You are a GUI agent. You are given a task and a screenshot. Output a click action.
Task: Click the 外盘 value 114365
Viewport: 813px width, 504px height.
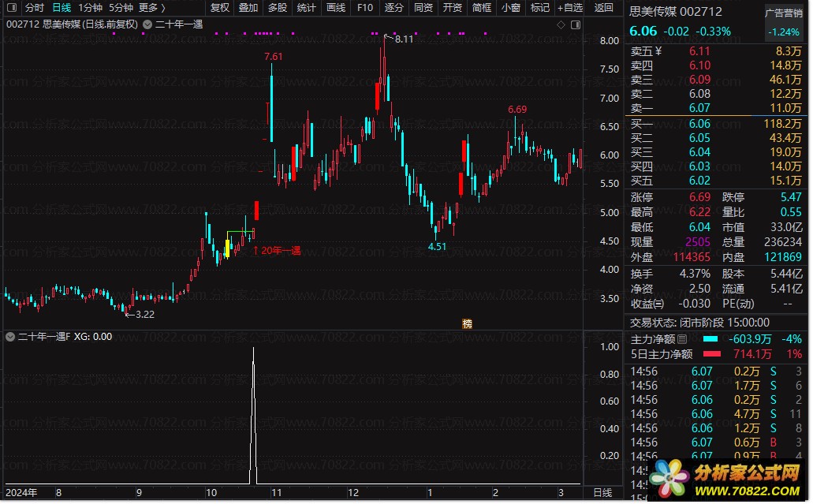tap(692, 257)
